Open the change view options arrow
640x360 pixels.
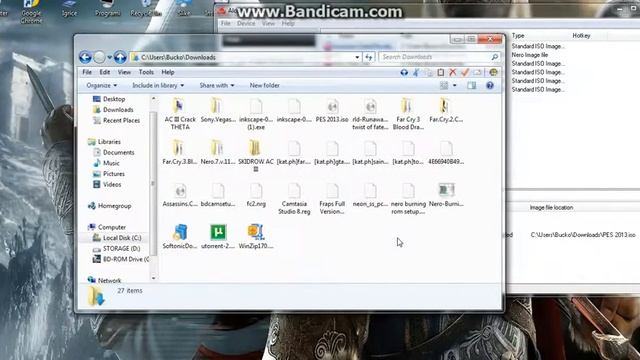(455, 85)
